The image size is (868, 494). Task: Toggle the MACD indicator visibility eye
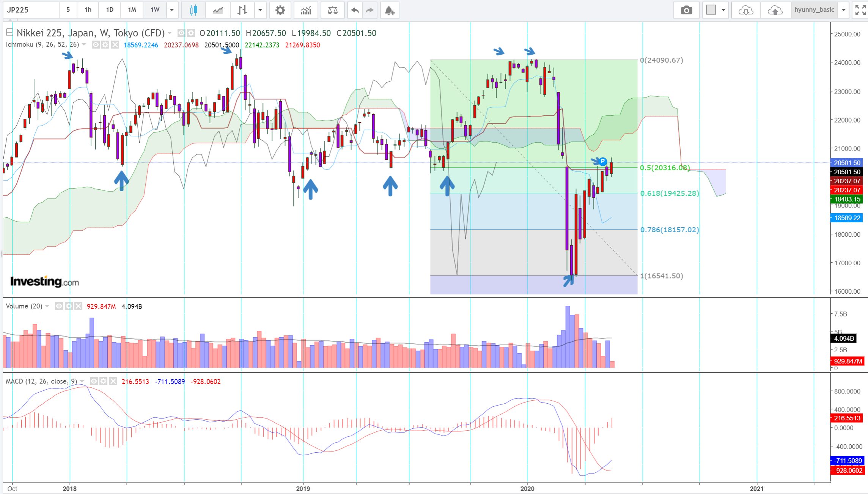point(94,381)
